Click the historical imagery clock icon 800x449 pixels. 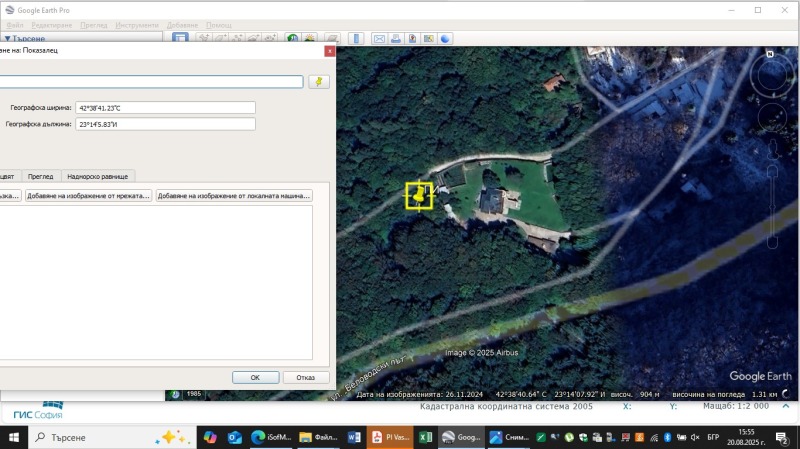point(293,39)
